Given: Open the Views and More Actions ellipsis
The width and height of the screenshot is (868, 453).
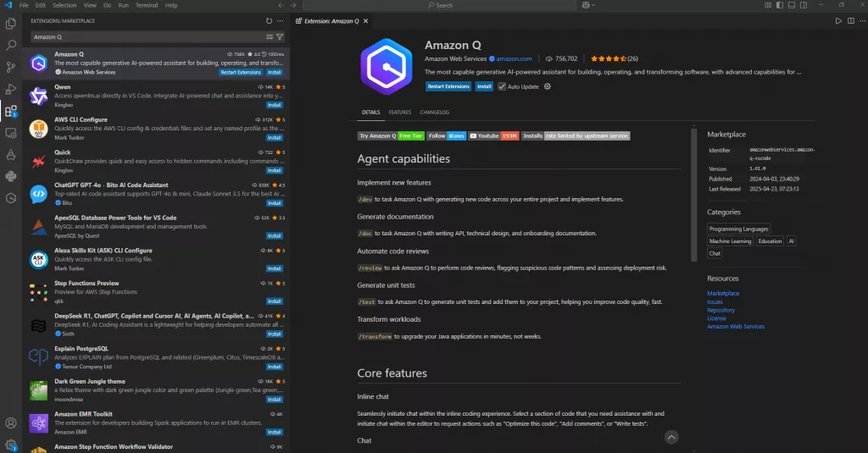Looking at the screenshot, I should (281, 20).
